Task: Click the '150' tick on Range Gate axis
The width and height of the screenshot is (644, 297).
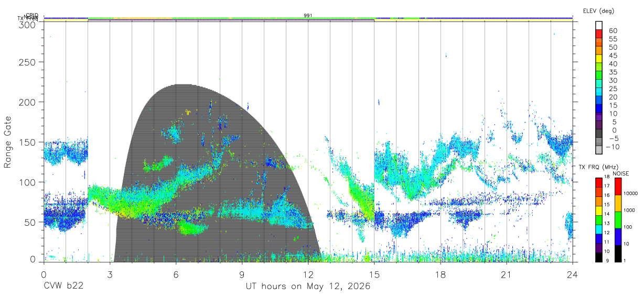Action: coord(28,141)
